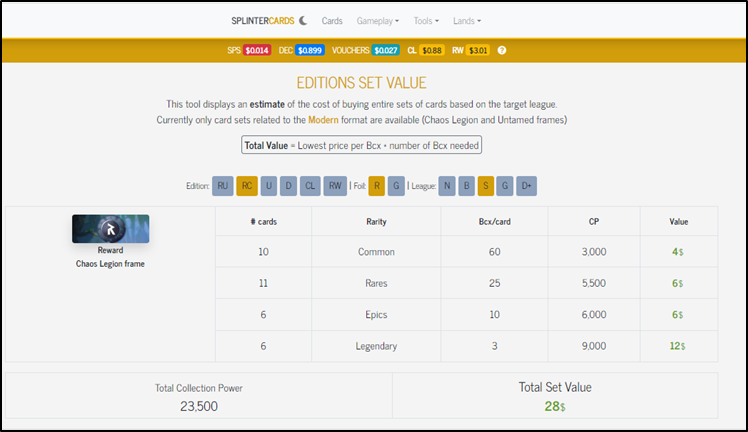The width and height of the screenshot is (748, 432).
Task: Click the 3,000 CP value
Action: coord(594,251)
